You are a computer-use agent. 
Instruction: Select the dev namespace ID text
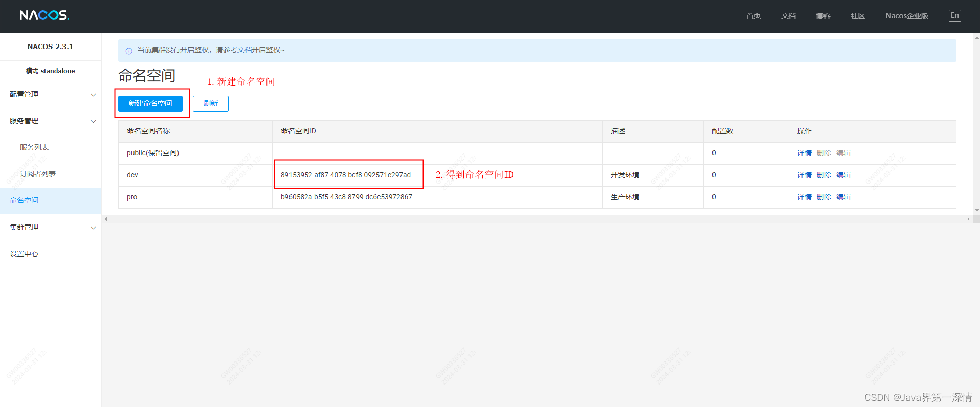tap(346, 175)
